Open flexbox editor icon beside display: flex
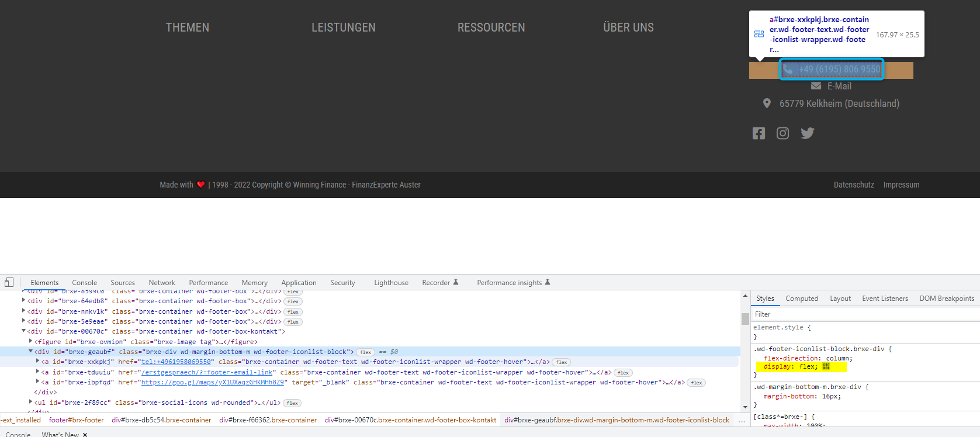 [x=826, y=367]
